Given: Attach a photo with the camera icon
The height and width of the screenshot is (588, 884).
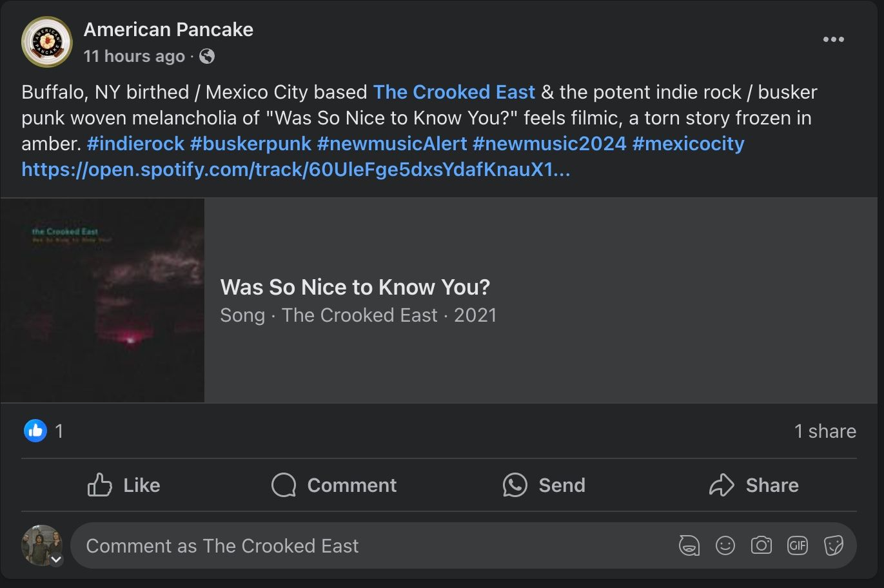Looking at the screenshot, I should click(x=761, y=546).
